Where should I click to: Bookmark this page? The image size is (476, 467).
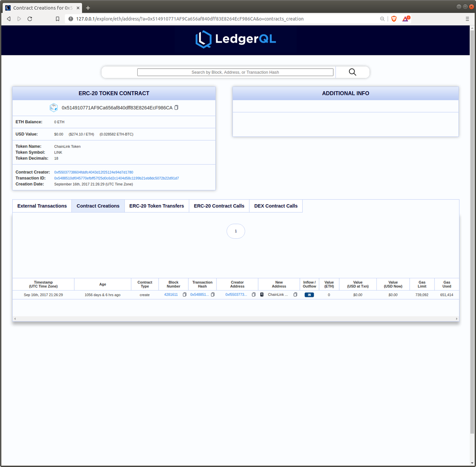58,19
